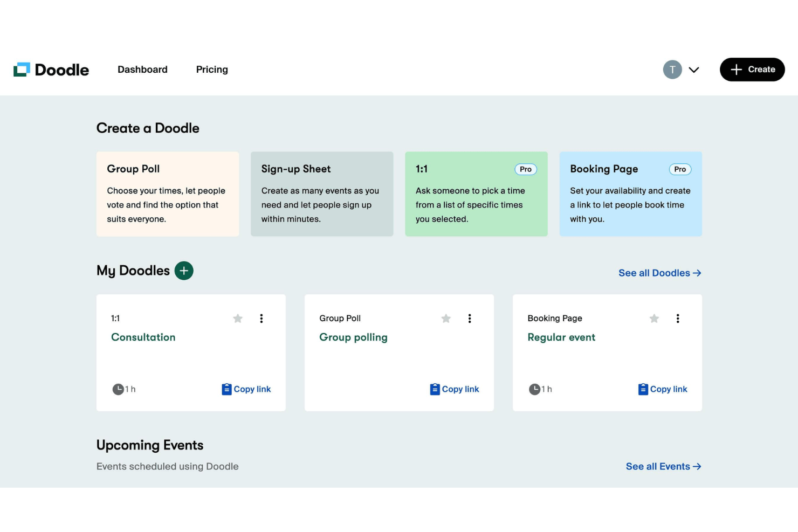Click Pro badge on Booking Page card
798x532 pixels.
click(680, 169)
